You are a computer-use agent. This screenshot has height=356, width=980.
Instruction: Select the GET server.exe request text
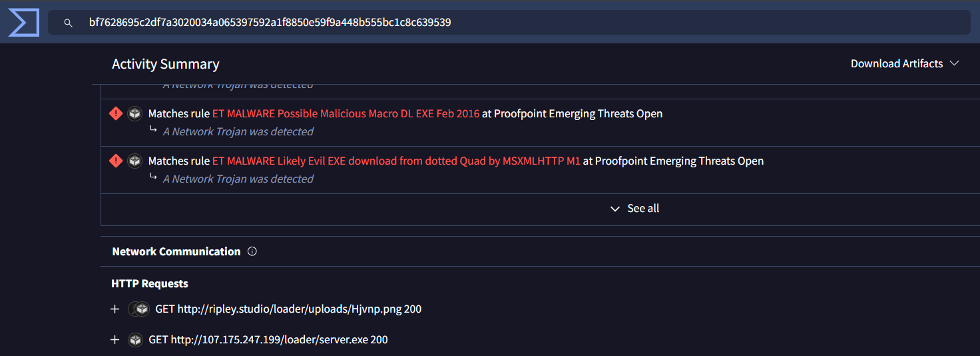click(x=268, y=340)
